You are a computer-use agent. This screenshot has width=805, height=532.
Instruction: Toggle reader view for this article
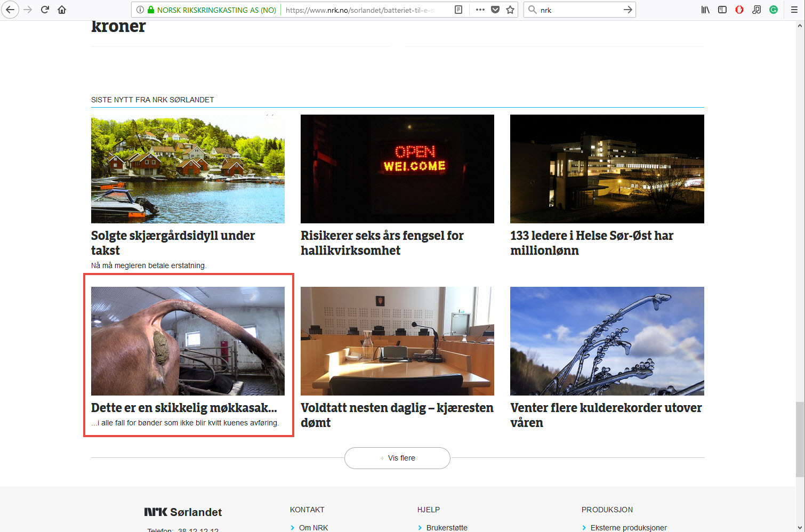click(x=458, y=10)
